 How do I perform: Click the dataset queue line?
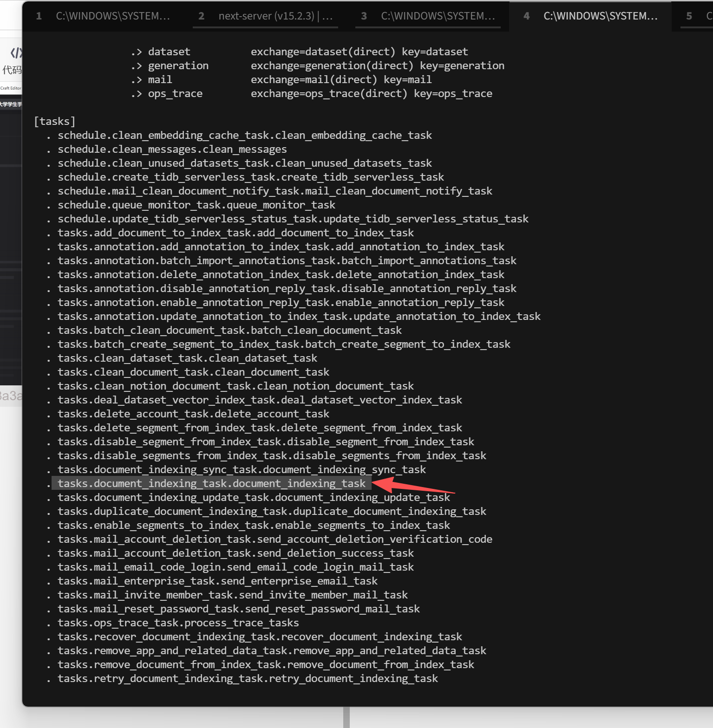(x=299, y=52)
